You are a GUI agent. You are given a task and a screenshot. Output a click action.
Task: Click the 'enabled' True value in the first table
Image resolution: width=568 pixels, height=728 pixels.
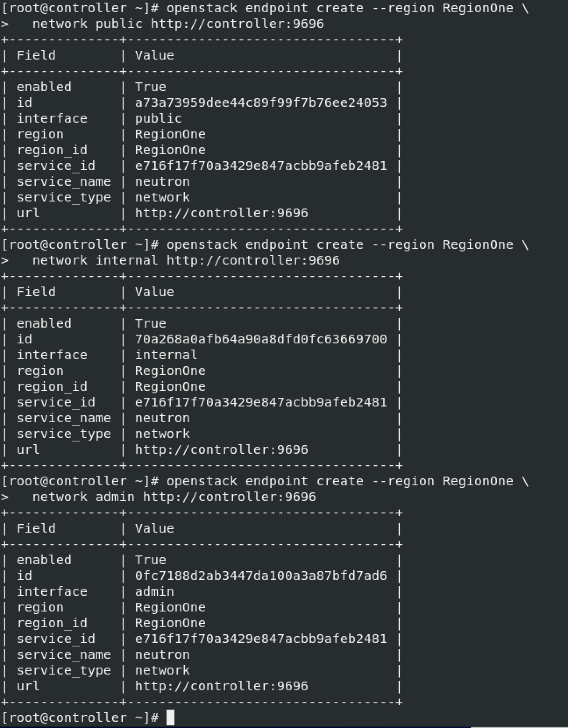[x=150, y=87]
